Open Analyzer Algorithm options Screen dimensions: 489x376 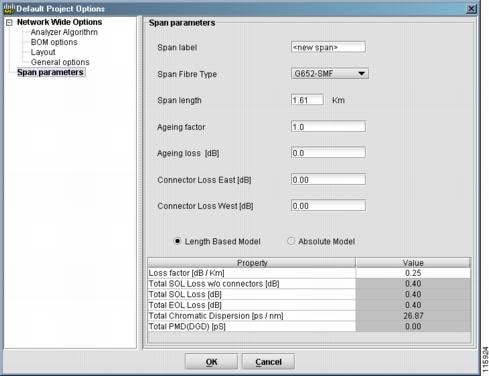(x=64, y=32)
